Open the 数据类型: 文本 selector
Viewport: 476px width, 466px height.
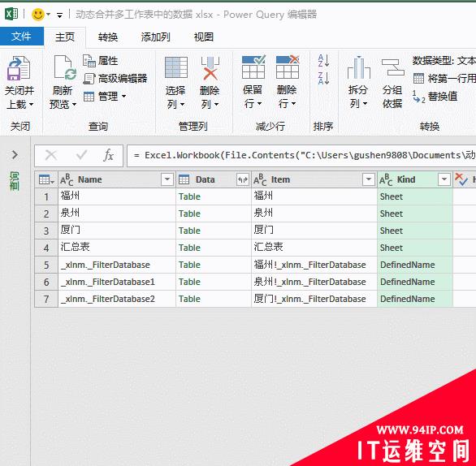click(444, 61)
